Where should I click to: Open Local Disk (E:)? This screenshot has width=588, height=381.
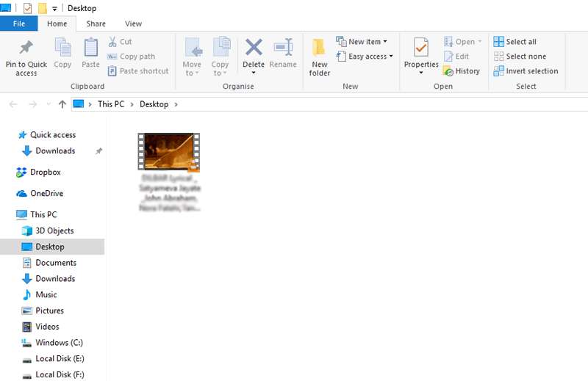point(53,359)
